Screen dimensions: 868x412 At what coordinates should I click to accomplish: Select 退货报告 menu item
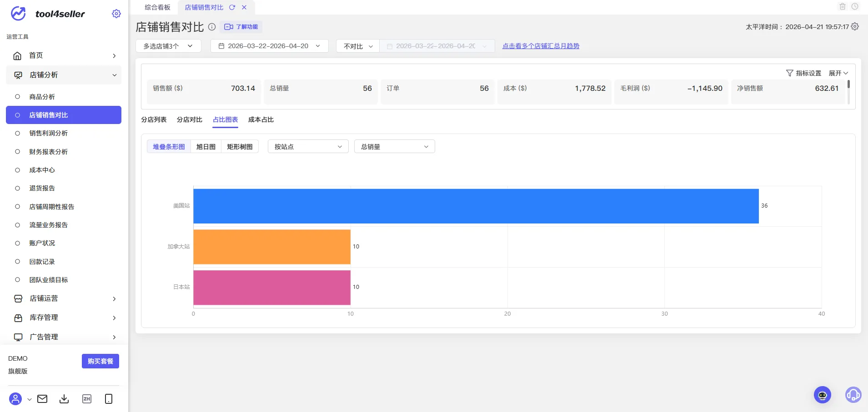click(x=64, y=188)
